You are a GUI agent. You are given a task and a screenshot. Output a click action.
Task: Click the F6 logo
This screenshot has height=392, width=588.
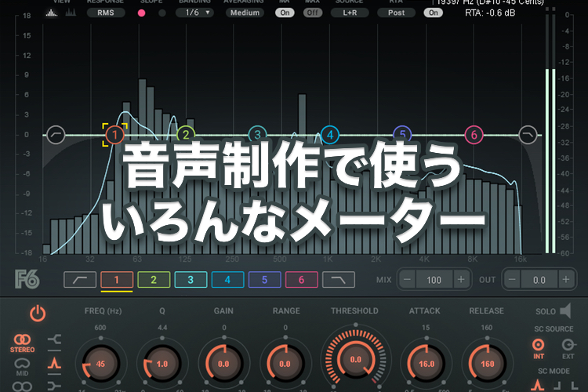coord(27,279)
